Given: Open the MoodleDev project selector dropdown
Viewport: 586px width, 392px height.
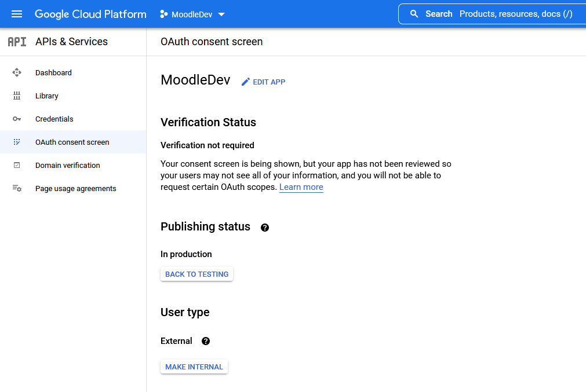Looking at the screenshot, I should coord(192,14).
